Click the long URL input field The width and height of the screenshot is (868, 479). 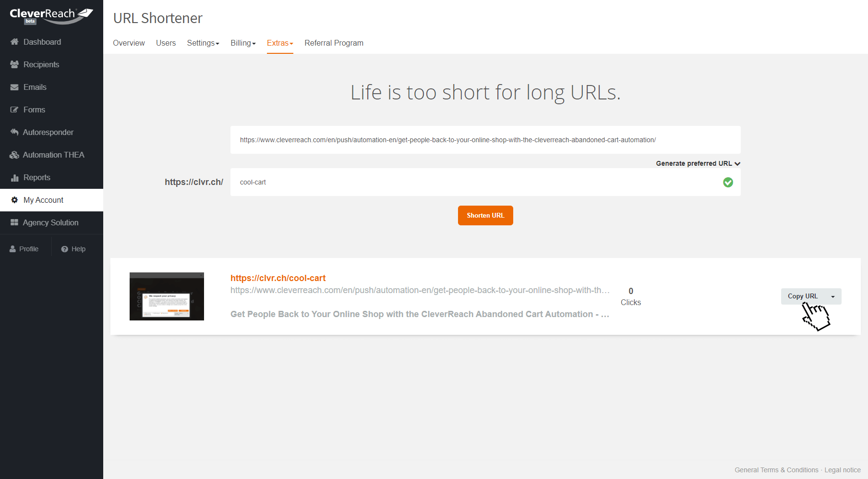(x=485, y=140)
